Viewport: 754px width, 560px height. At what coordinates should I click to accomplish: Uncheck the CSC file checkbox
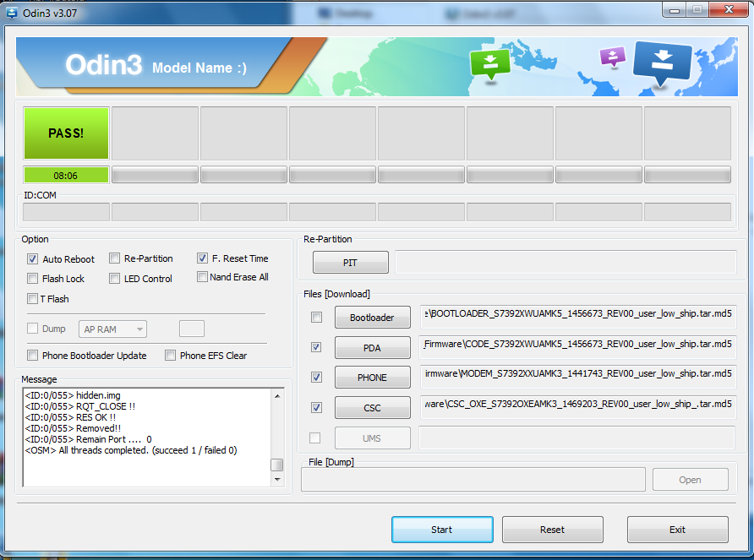[316, 408]
